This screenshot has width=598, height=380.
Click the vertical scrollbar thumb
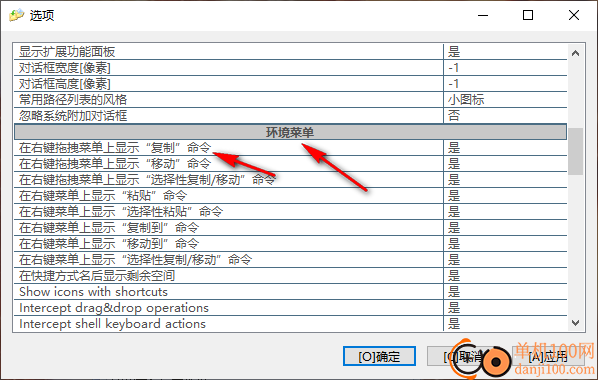(575, 151)
